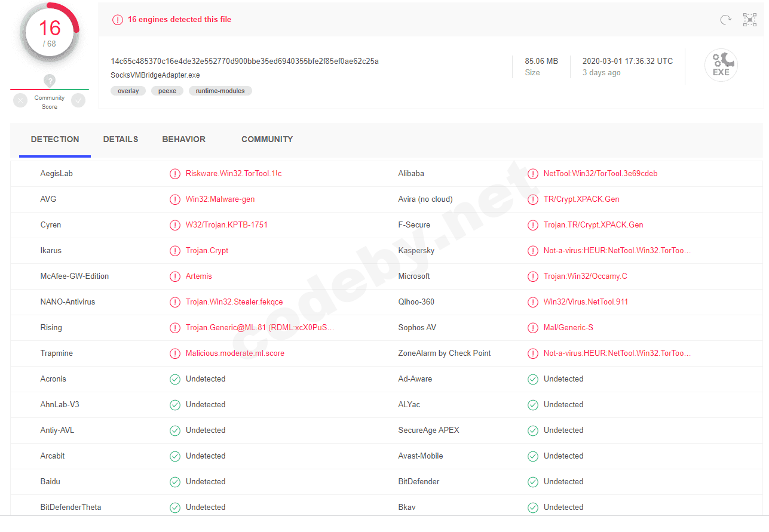Click the Riskware.Win32.TorTool.1lc detection name
769x532 pixels.
[x=234, y=174]
